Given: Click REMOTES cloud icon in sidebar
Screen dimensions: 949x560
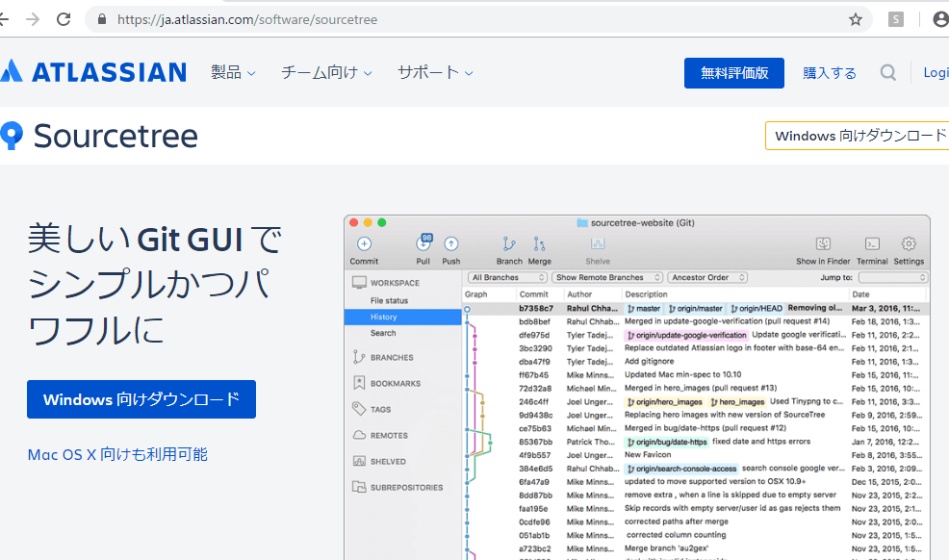Looking at the screenshot, I should coord(359,435).
